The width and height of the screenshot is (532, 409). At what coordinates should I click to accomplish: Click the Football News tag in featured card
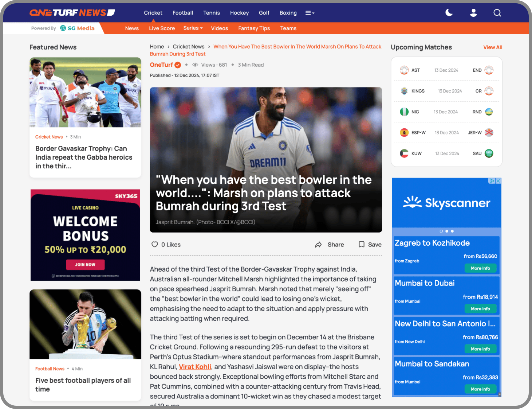(x=50, y=369)
